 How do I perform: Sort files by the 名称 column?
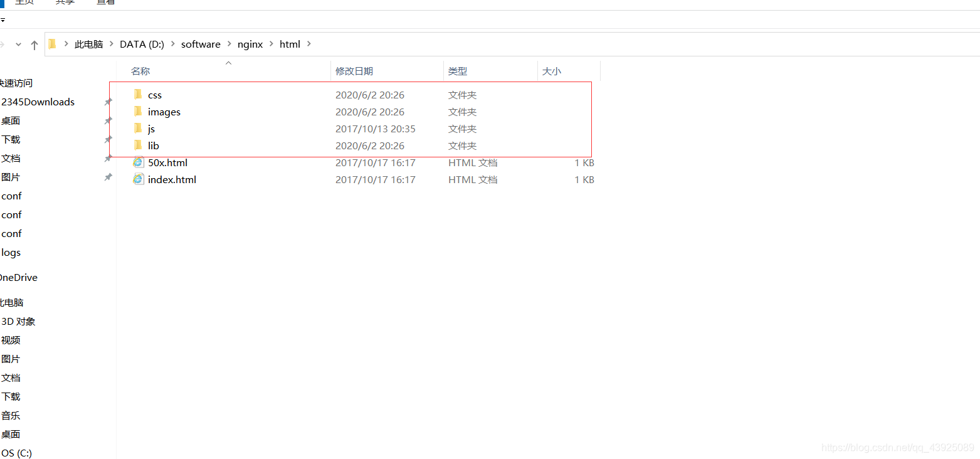(140, 71)
